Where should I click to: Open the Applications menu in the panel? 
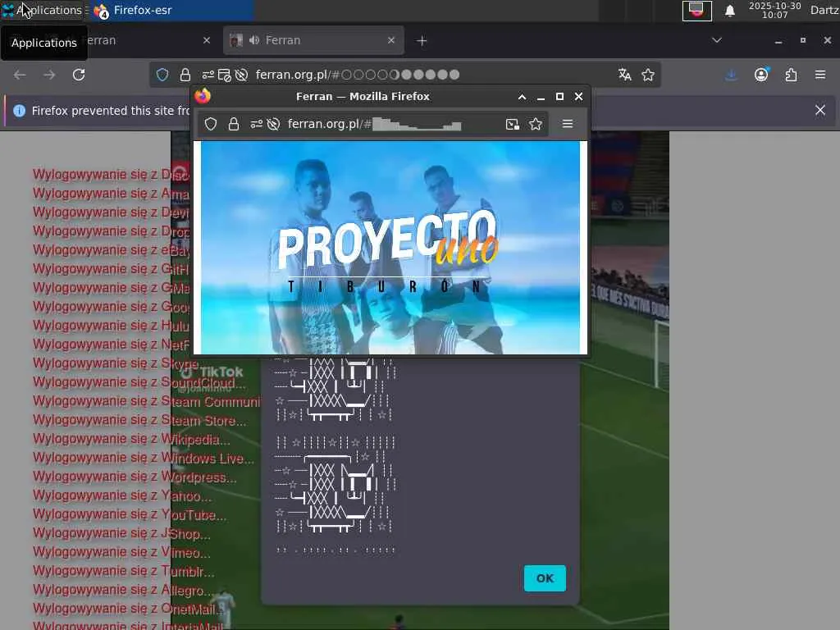coord(42,10)
